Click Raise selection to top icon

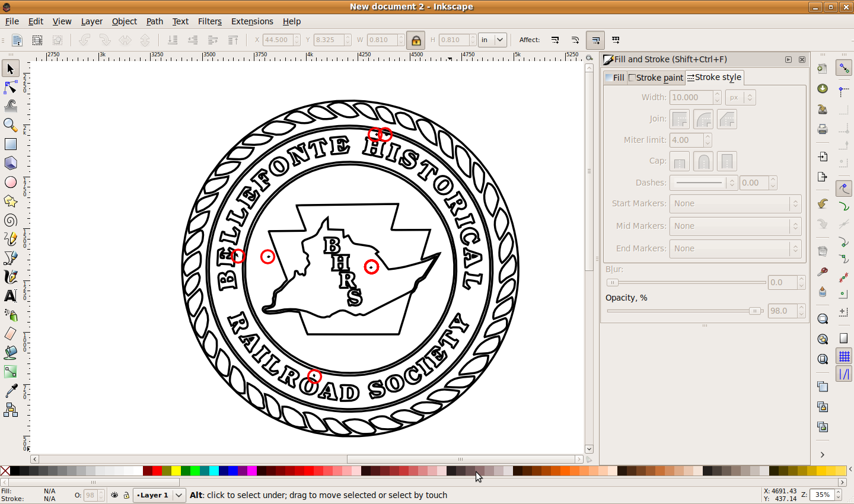[x=233, y=40]
